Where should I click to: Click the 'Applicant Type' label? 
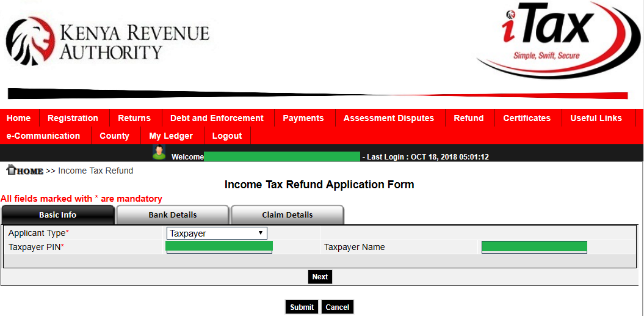click(37, 233)
